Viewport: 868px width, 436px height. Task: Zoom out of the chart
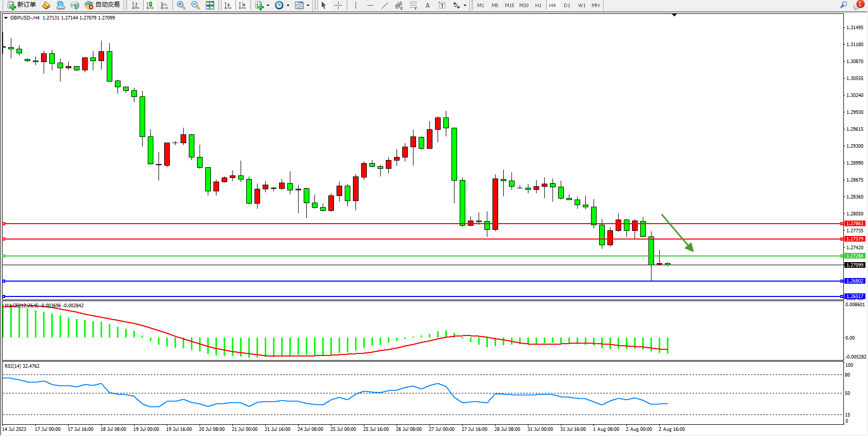195,5
